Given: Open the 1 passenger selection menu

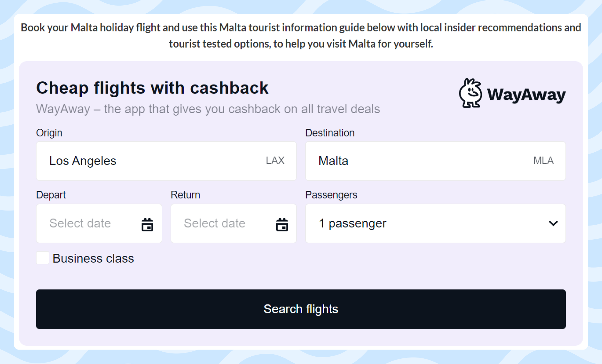Looking at the screenshot, I should pyautogui.click(x=353, y=223).
